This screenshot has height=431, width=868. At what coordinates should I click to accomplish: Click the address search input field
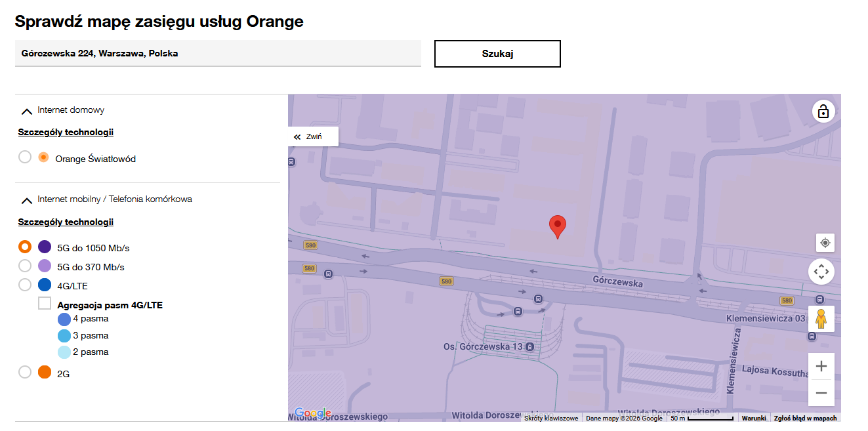pyautogui.click(x=218, y=53)
